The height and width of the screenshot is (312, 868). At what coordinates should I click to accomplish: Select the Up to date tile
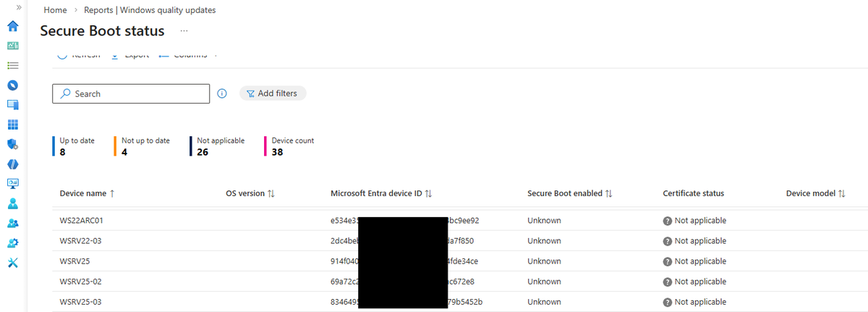coord(75,146)
